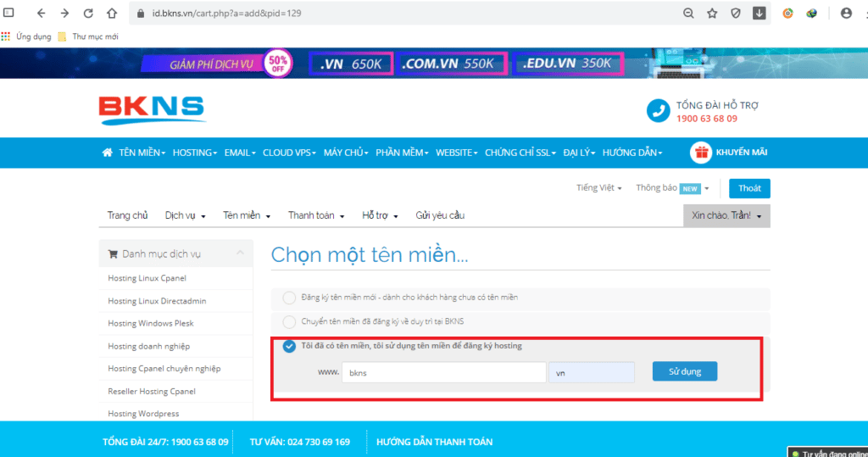This screenshot has width=868, height=457.
Task: Go forward using browser forward arrow
Action: tap(64, 14)
